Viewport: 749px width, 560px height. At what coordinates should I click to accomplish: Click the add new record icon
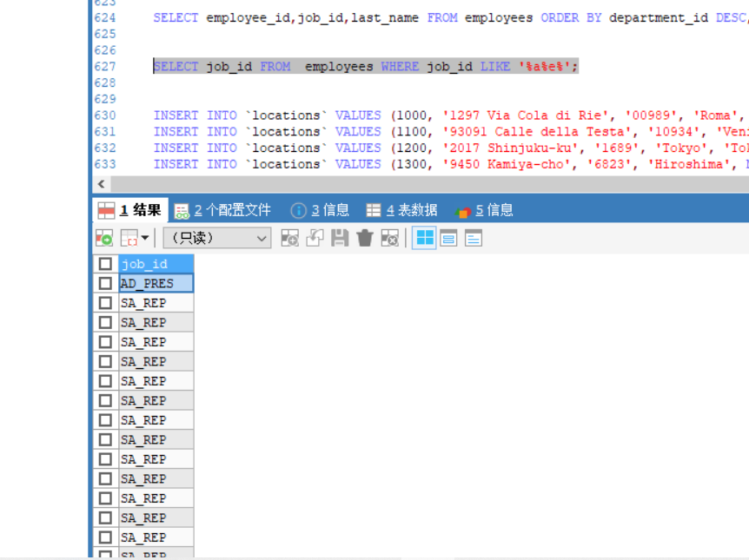(x=289, y=237)
